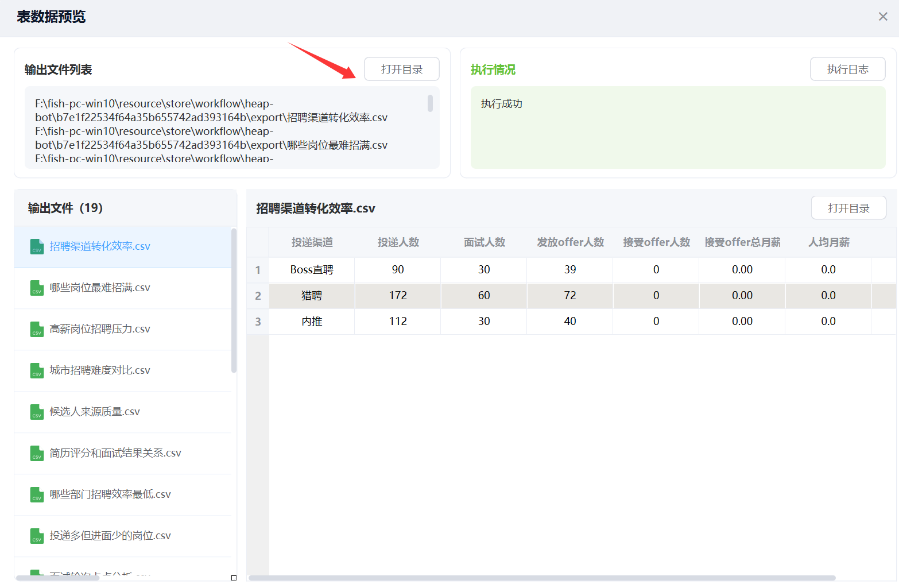Click 打开目录 above the data table
Screen dimensions: 899x588
tap(848, 208)
